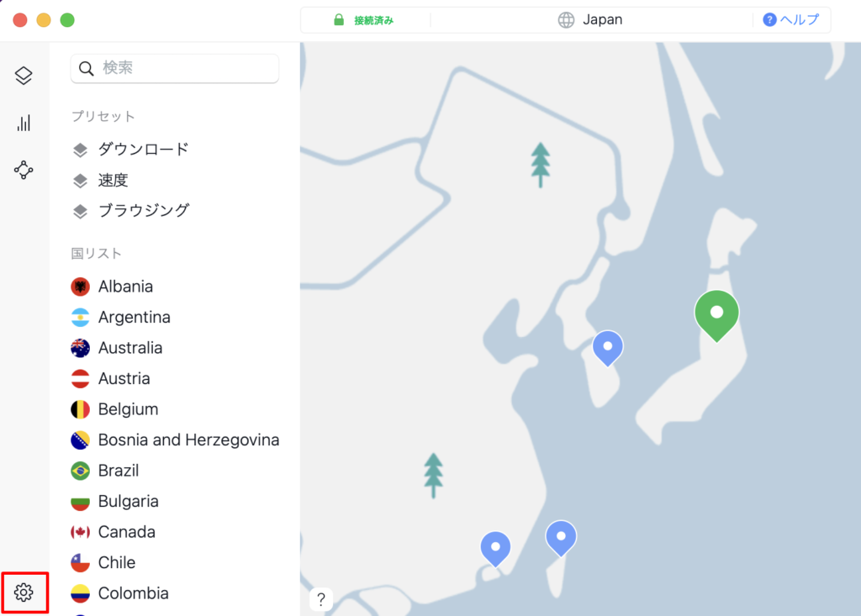Click inside the 検索 search field

click(175, 68)
